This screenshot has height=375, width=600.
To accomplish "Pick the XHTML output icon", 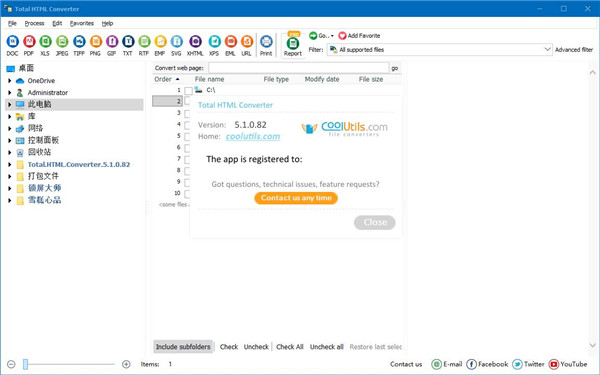I will pos(195,41).
